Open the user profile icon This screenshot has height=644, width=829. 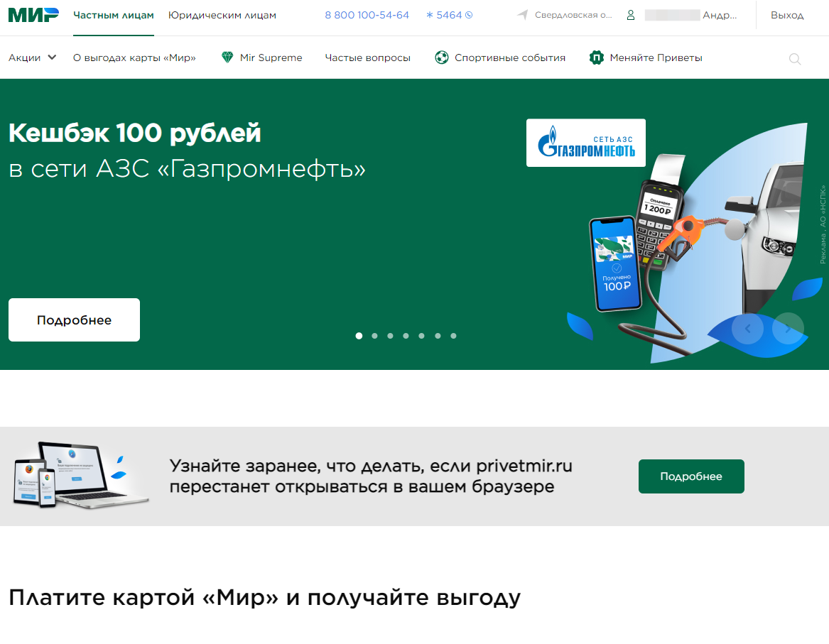(x=631, y=14)
